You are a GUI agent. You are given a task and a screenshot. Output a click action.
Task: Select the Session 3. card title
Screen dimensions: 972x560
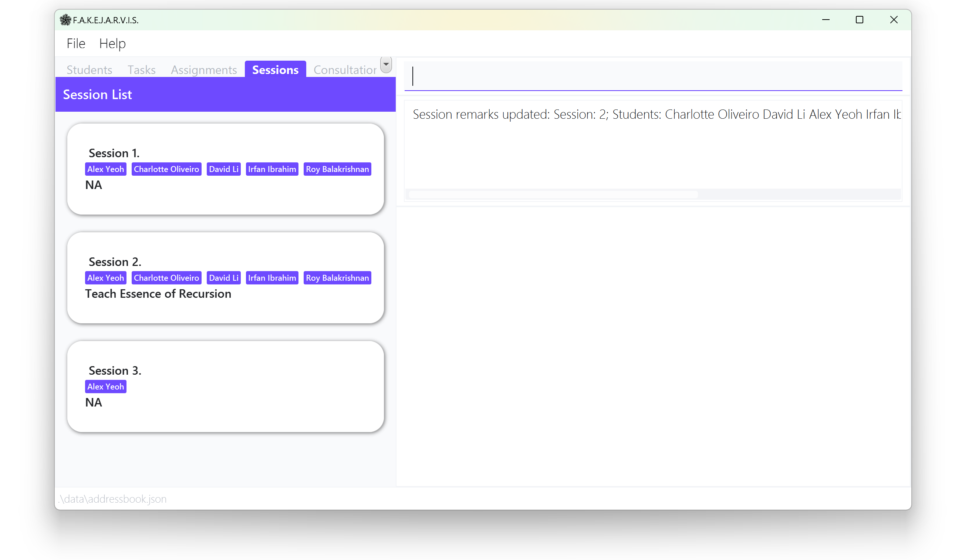pos(115,370)
